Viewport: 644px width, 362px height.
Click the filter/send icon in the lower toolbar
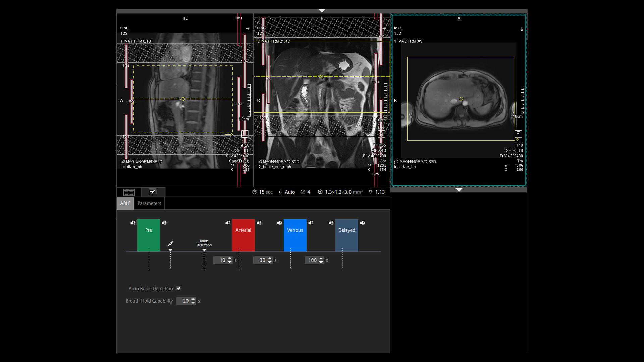(153, 192)
